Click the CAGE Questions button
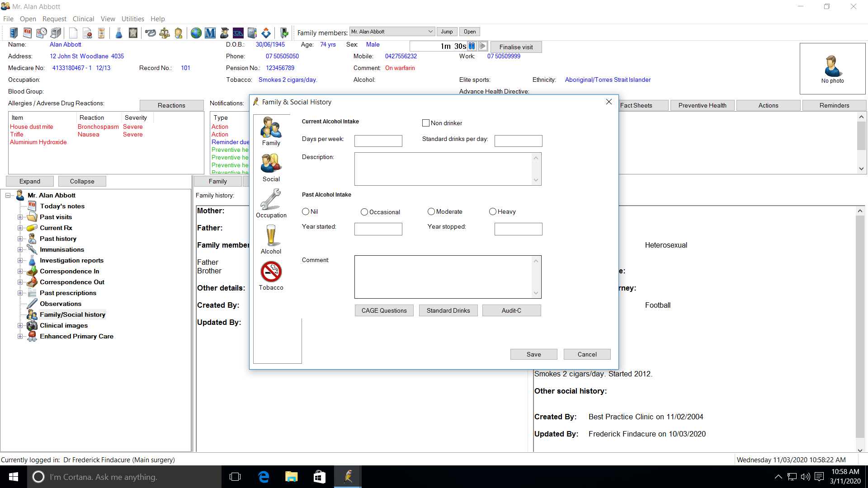 click(x=384, y=310)
